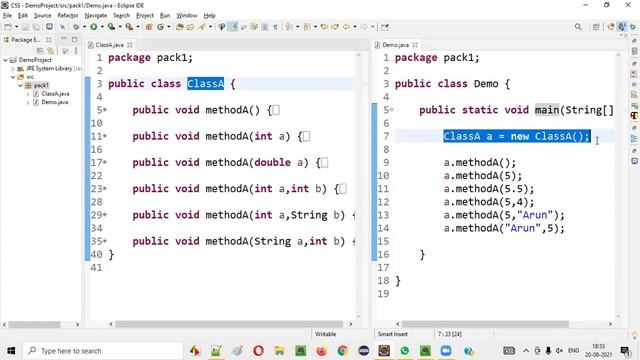The image size is (640, 360).
Task: Collapse the pack1 package node
Action: [20, 85]
